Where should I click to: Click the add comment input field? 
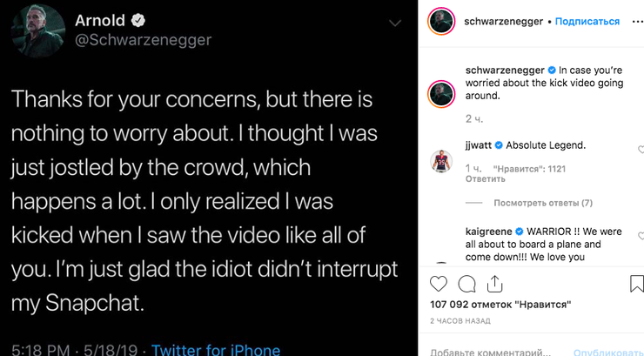(492, 350)
